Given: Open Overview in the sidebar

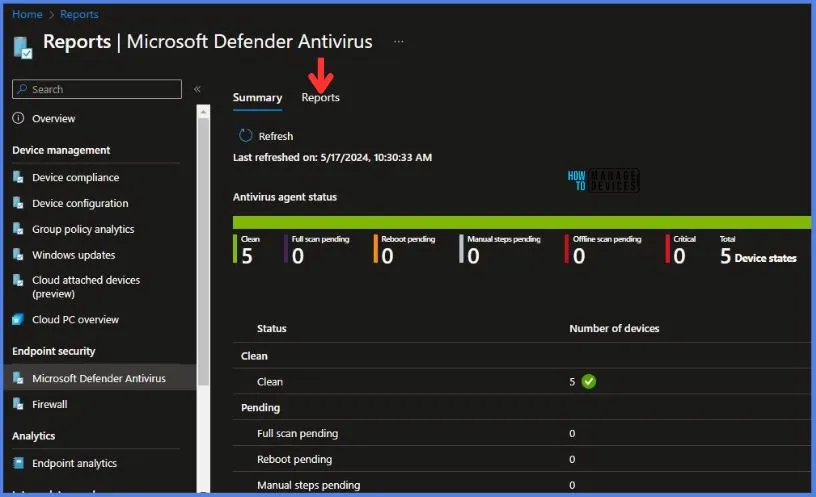Looking at the screenshot, I should point(54,119).
